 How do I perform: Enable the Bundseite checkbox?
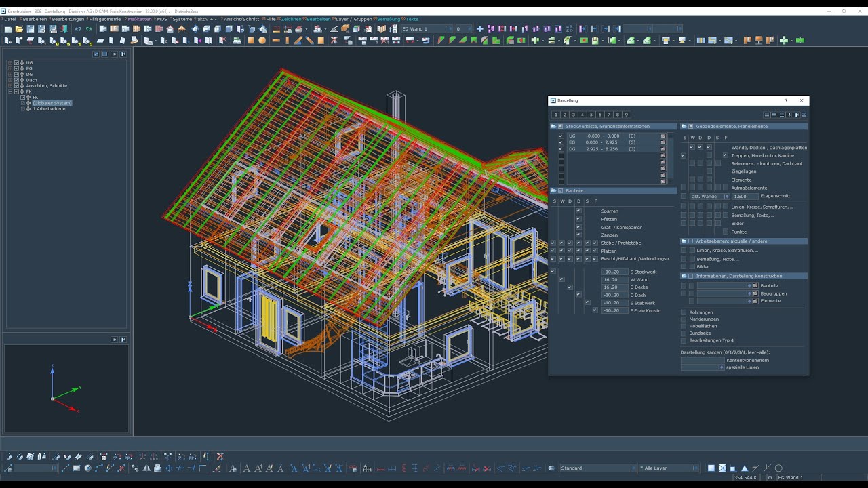coord(684,333)
